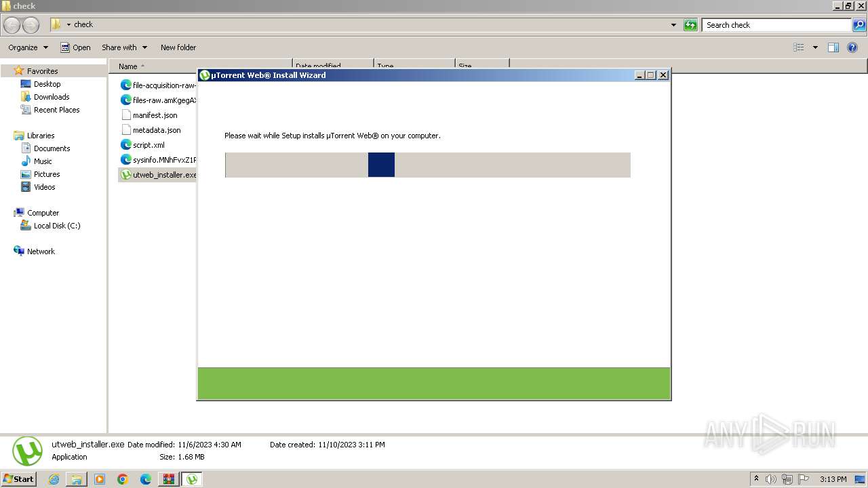The image size is (868, 488).
Task: Toggle the preview pane icon
Action: click(x=833, y=47)
